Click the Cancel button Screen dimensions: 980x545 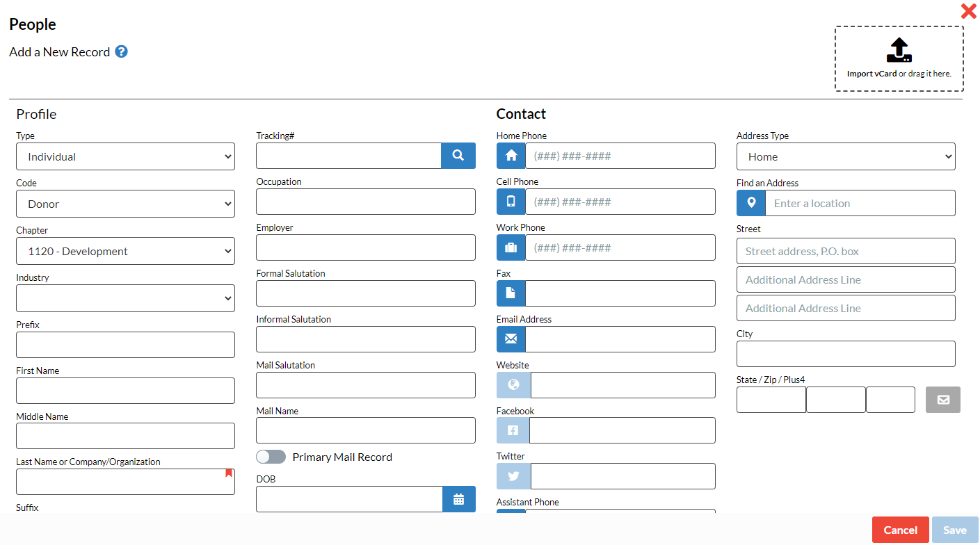point(901,530)
